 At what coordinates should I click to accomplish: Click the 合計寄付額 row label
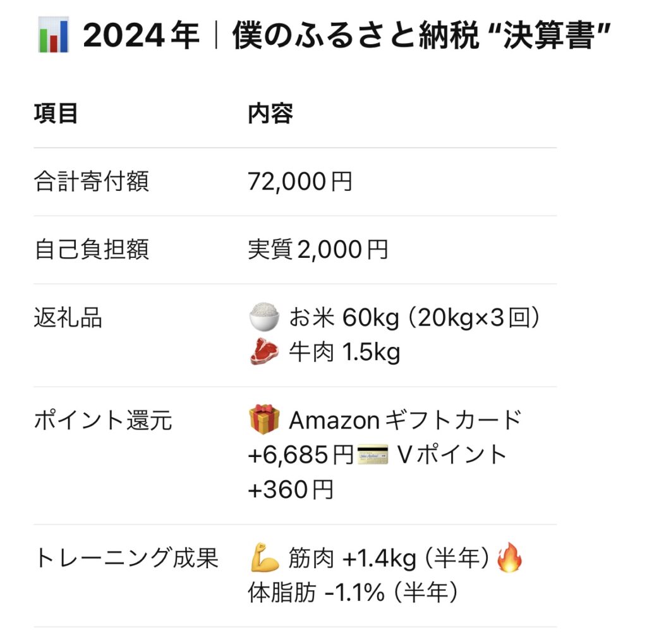[91, 181]
